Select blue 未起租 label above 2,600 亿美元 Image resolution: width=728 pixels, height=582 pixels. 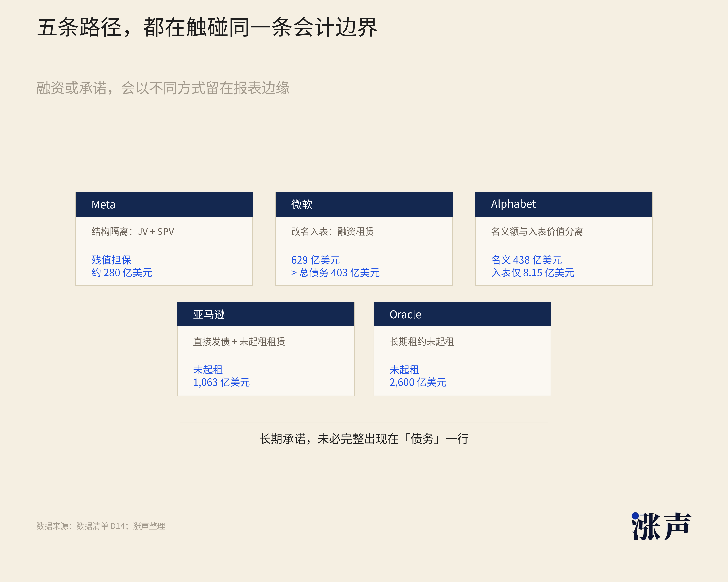pyautogui.click(x=405, y=370)
